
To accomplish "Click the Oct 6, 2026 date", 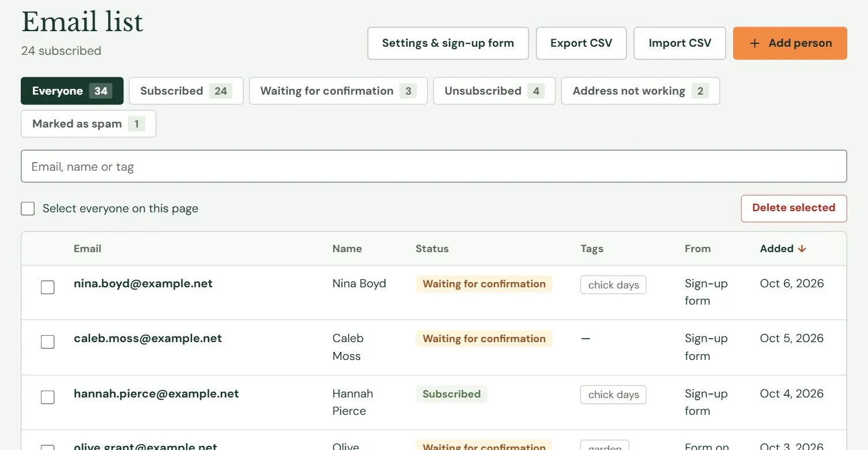I will [792, 283].
